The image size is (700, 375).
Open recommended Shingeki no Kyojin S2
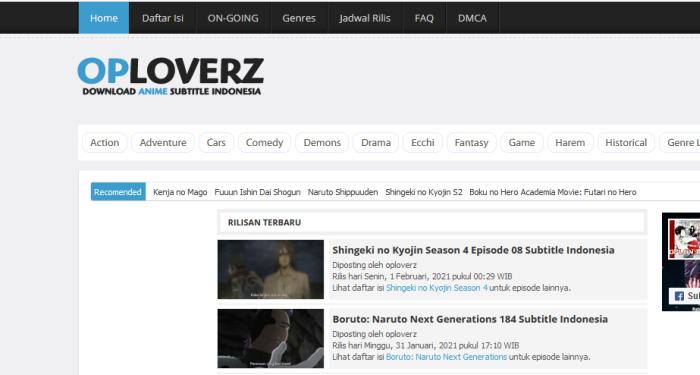pos(424,192)
